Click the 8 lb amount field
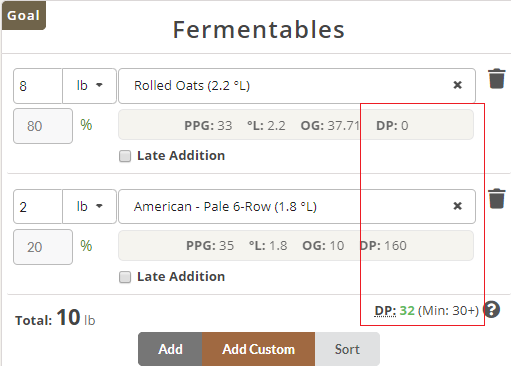 (x=38, y=86)
